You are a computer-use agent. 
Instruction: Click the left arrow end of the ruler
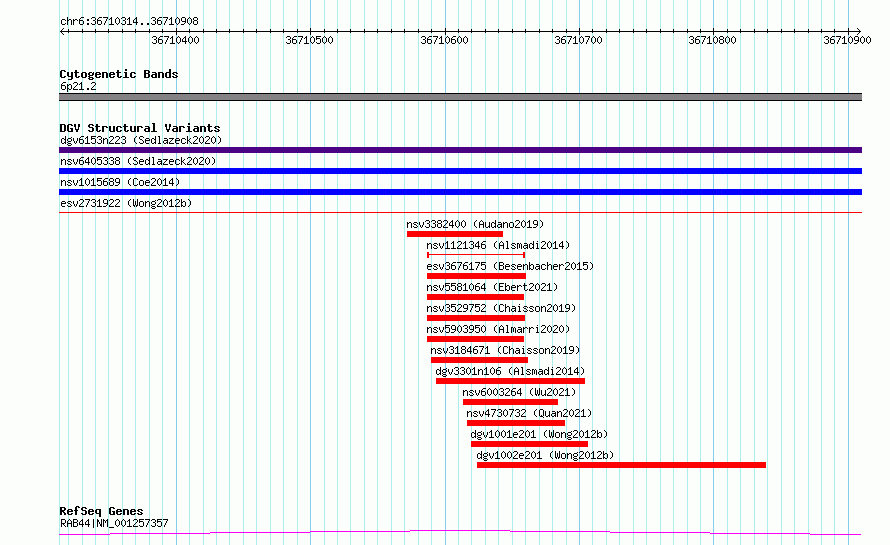[62, 31]
